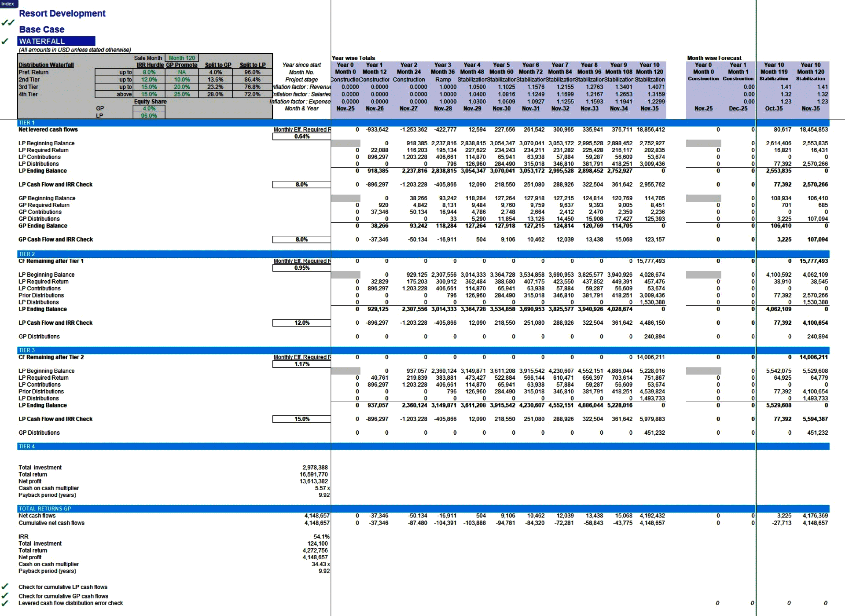Image resolution: width=845 pixels, height=616 pixels.
Task: Select 2nd Tier Split to LP 86.4%
Action: pos(252,80)
